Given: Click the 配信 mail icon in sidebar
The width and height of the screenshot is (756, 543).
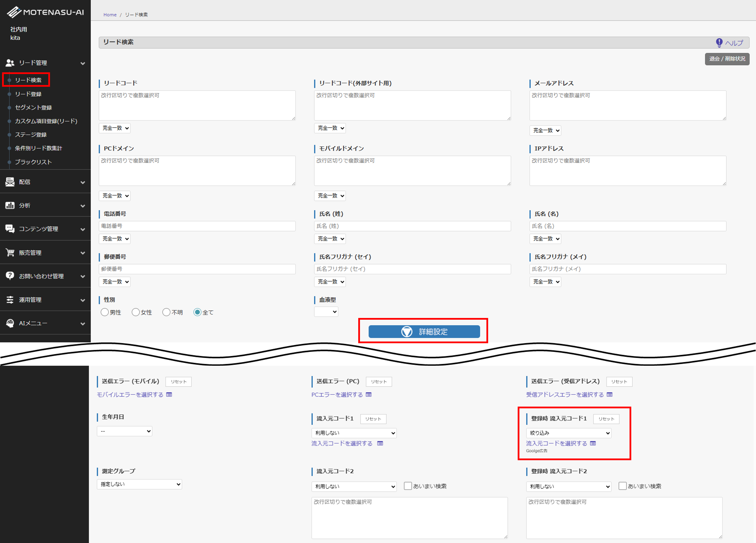Looking at the screenshot, I should [x=10, y=182].
